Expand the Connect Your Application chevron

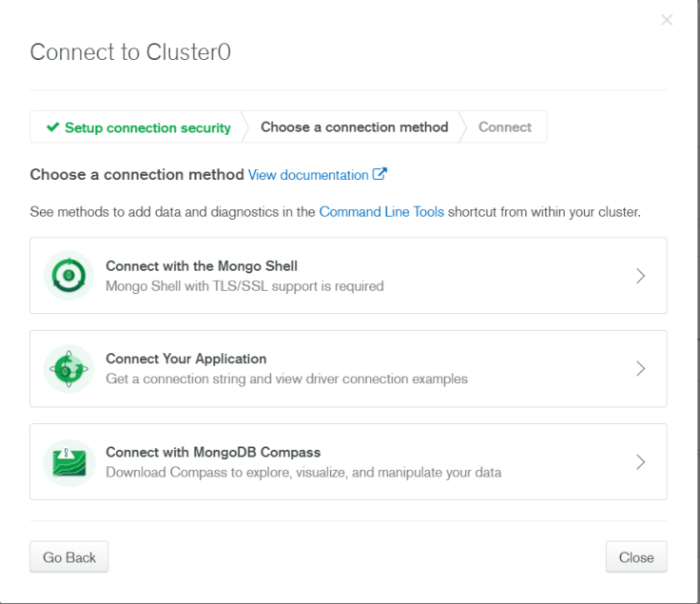pos(640,369)
